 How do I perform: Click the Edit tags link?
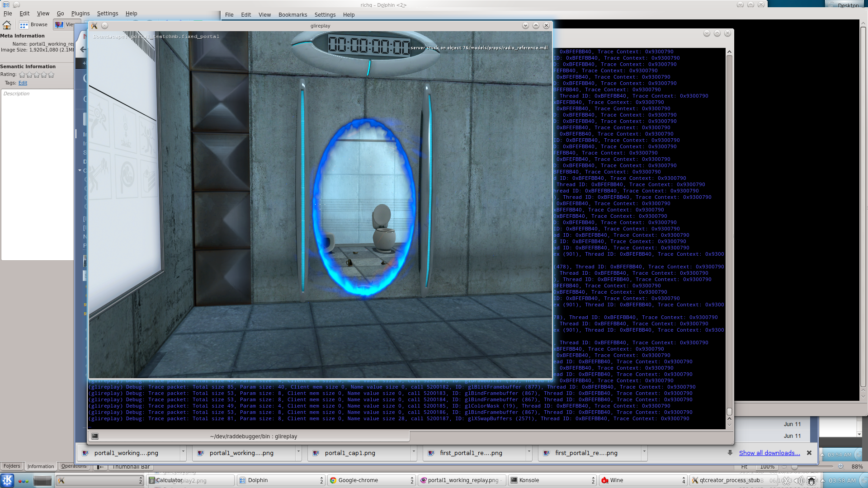pos(23,83)
